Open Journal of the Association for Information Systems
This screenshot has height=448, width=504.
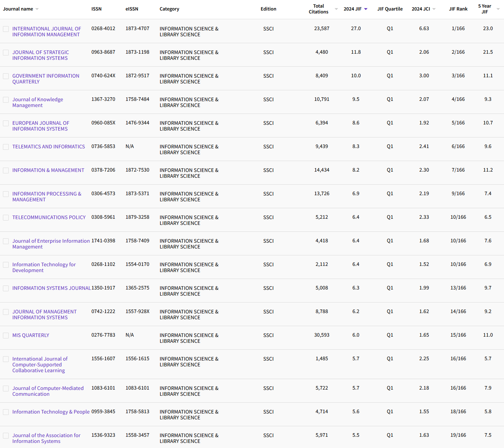(x=46, y=438)
